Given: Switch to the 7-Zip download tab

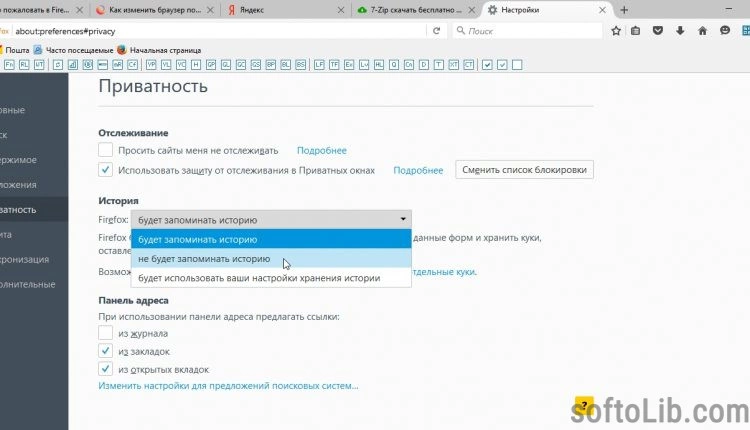Looking at the screenshot, I should (x=410, y=10).
